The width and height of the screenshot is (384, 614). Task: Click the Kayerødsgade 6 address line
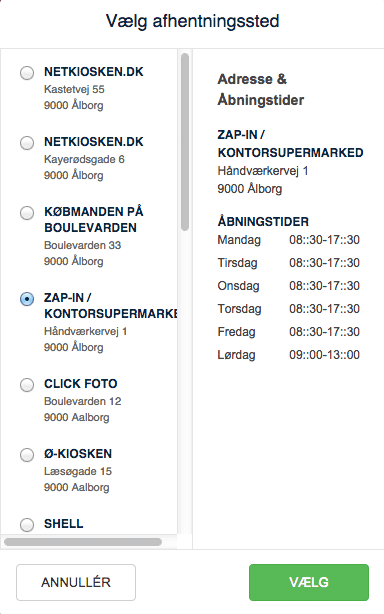tap(84, 159)
